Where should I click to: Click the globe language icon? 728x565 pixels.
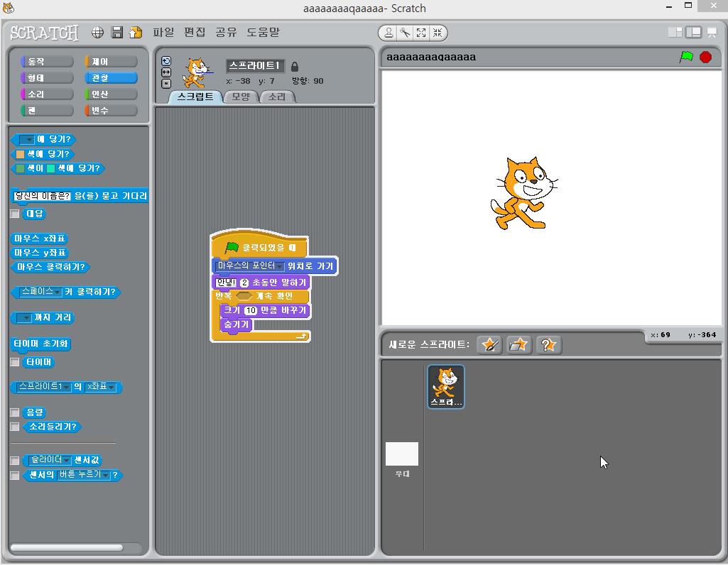(98, 33)
